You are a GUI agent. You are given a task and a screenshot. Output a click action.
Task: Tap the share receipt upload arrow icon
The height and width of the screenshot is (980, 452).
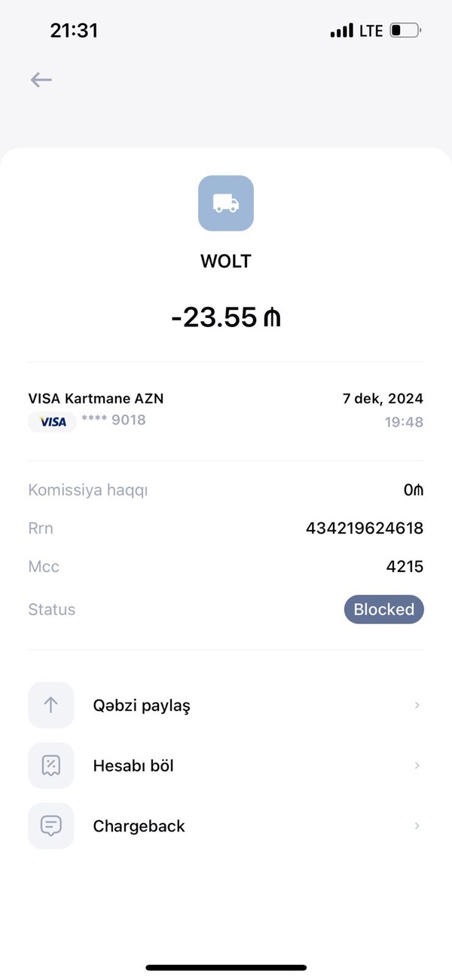[51, 705]
